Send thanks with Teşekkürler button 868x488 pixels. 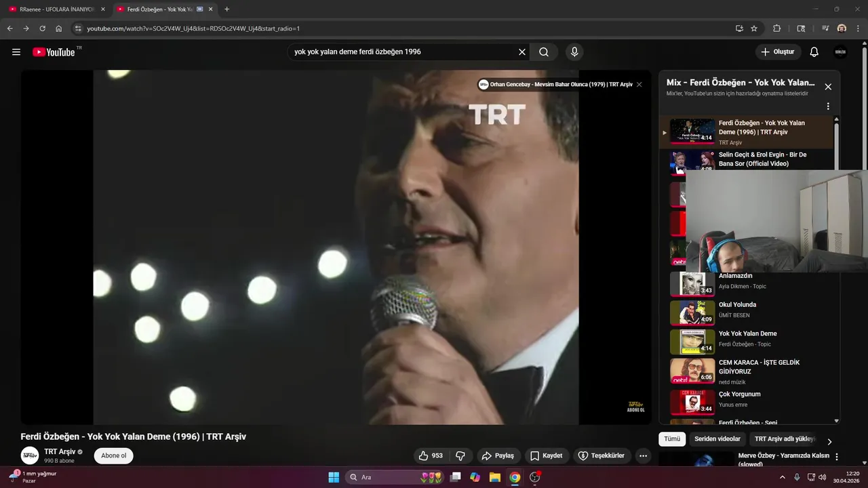point(602,455)
